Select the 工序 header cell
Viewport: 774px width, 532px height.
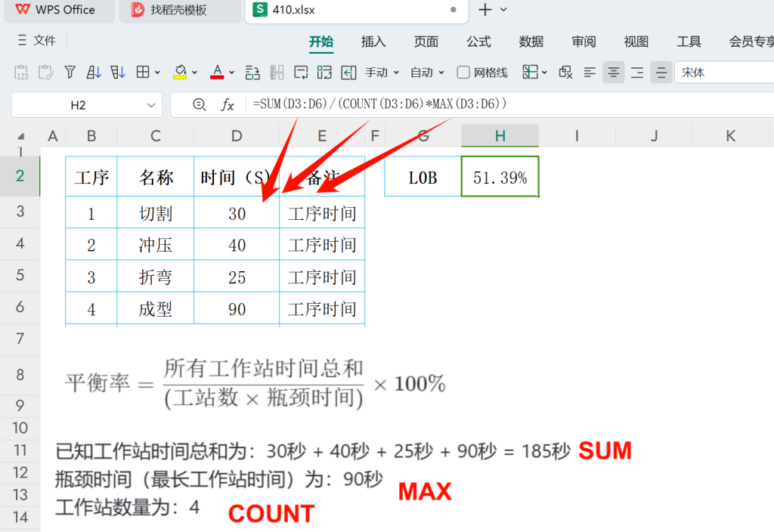click(x=91, y=177)
